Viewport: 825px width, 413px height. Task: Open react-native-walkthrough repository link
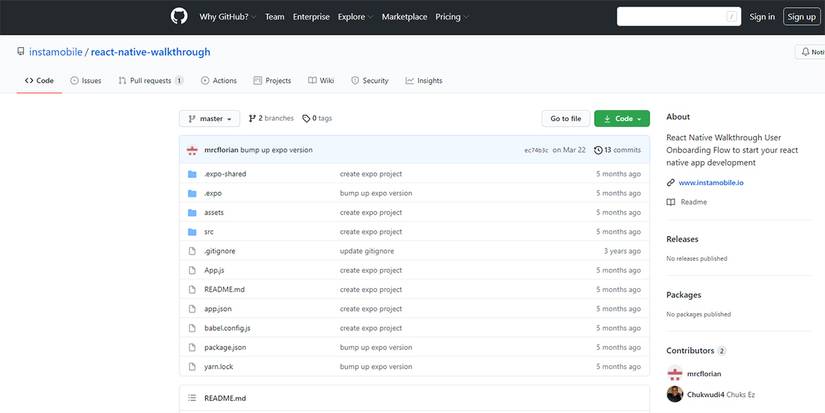[150, 52]
